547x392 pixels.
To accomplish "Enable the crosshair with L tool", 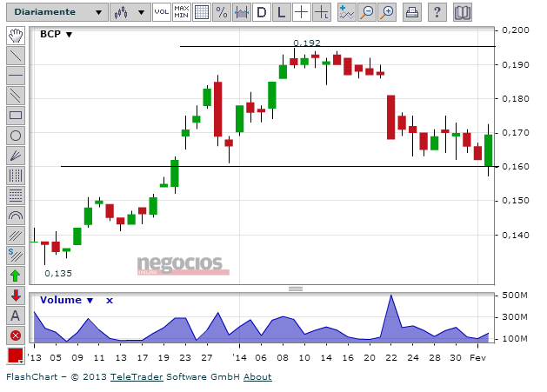I will (x=321, y=12).
